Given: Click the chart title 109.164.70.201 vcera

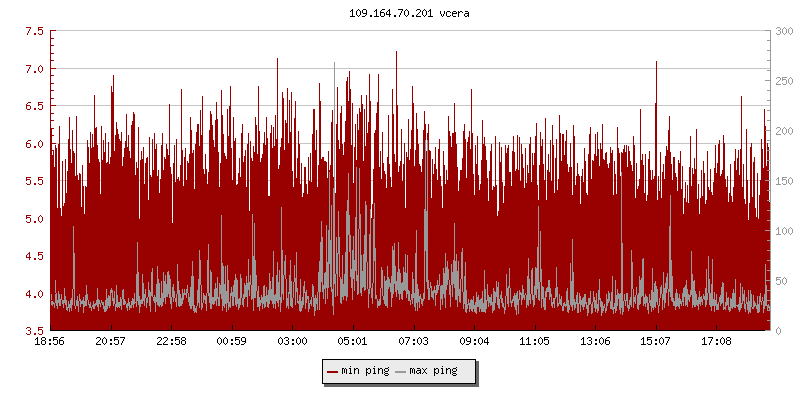Looking at the screenshot, I should click(400, 14).
